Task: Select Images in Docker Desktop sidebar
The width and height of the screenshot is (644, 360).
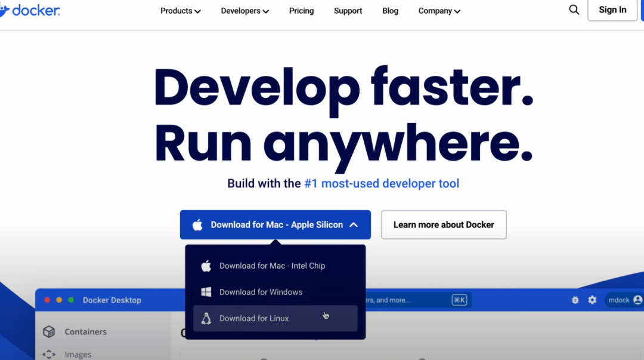Action: (78, 354)
